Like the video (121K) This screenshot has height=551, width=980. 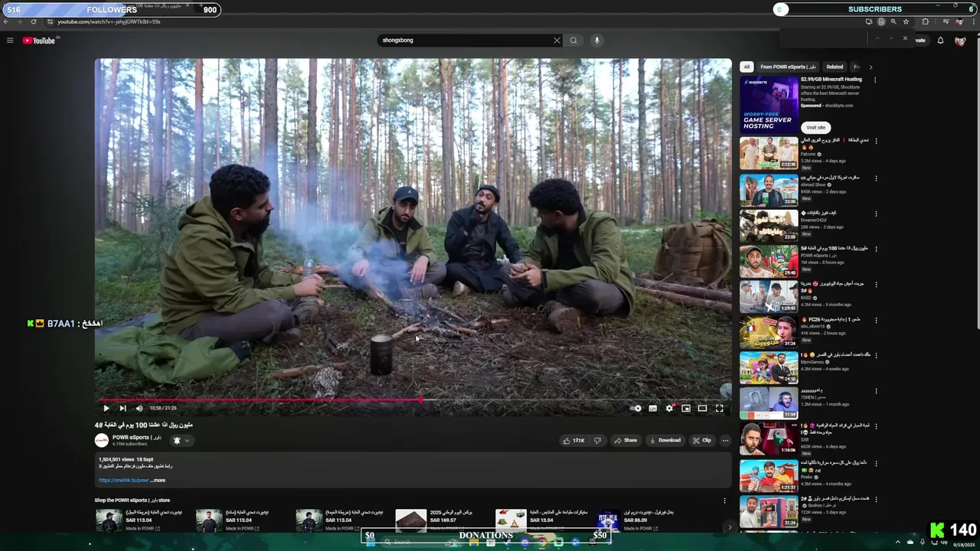coord(573,440)
